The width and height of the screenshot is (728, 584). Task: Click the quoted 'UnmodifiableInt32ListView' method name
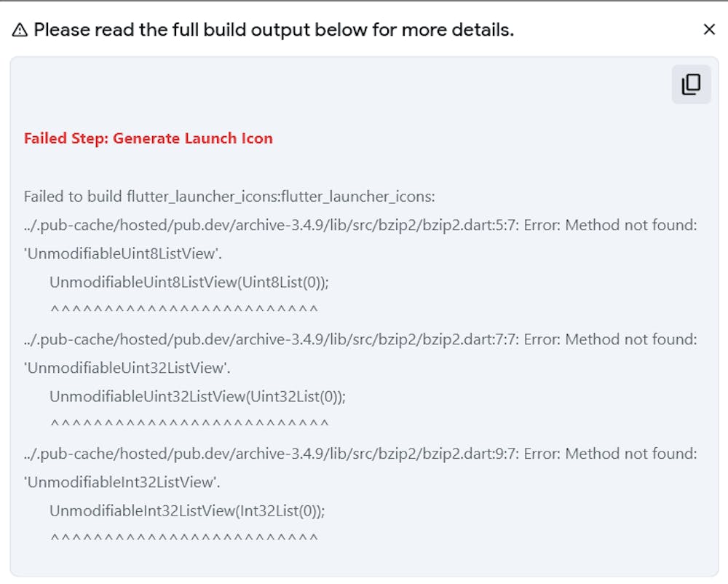tap(122, 482)
